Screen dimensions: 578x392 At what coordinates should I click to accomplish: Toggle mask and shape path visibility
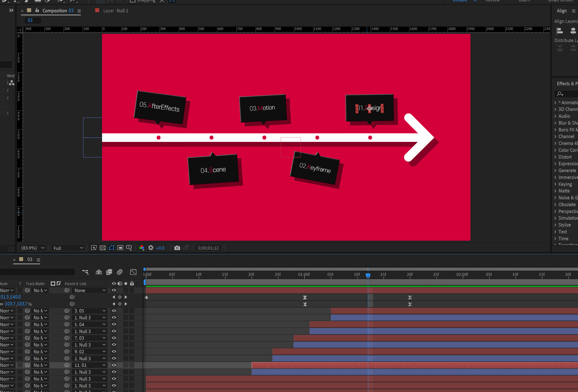[111, 248]
